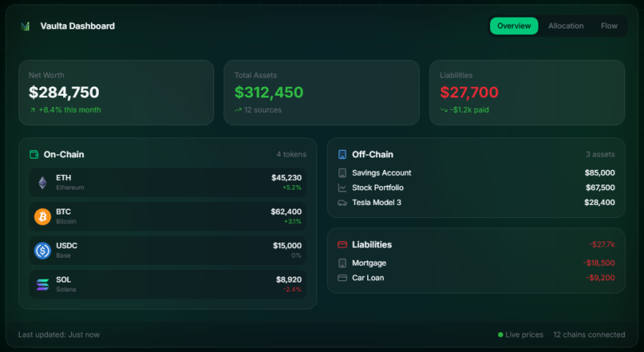Image resolution: width=644 pixels, height=352 pixels.
Task: Click the -2.4% SOL change
Action: coord(292,290)
